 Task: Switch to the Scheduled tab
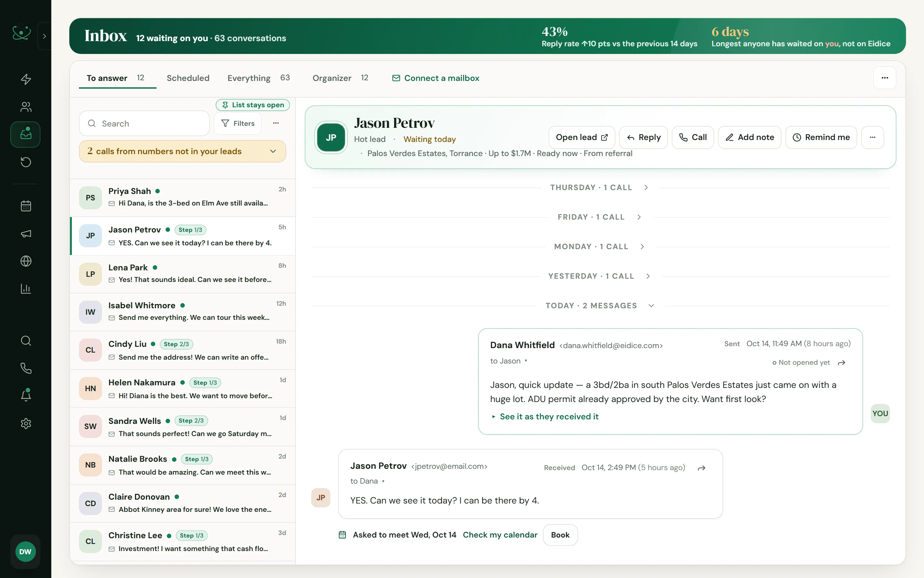(x=188, y=78)
